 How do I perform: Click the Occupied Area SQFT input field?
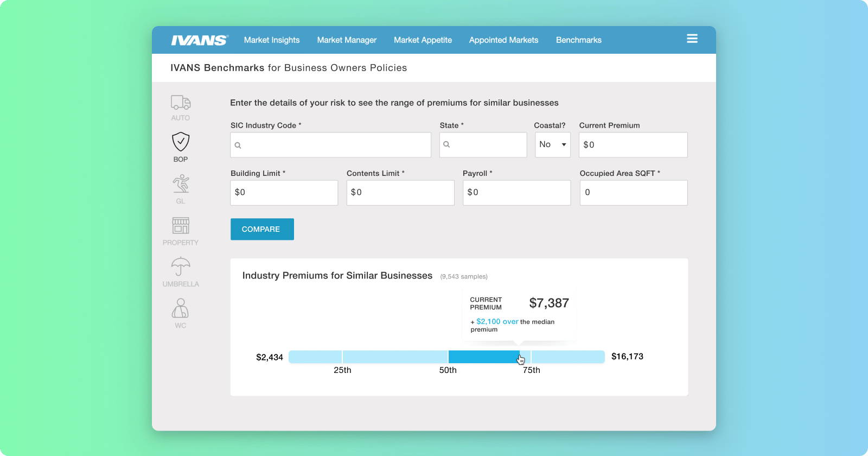tap(634, 193)
